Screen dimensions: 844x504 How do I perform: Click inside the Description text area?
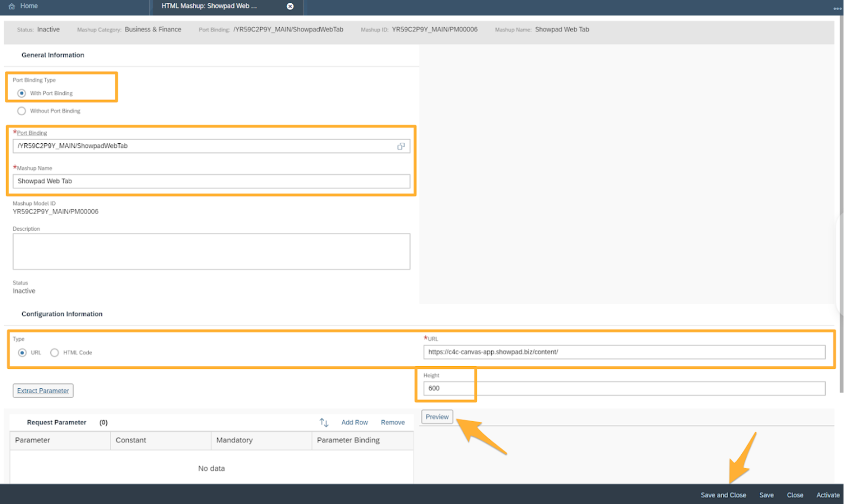[211, 251]
